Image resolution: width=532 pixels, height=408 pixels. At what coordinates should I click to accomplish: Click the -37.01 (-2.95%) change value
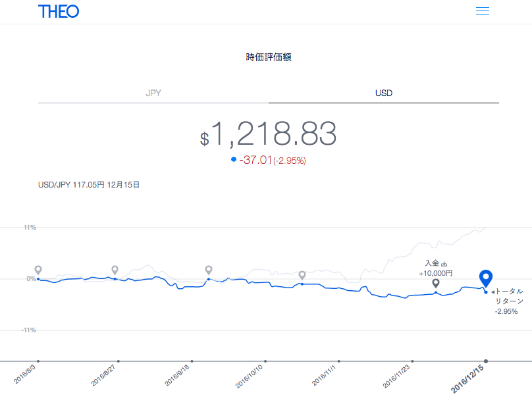pyautogui.click(x=273, y=160)
